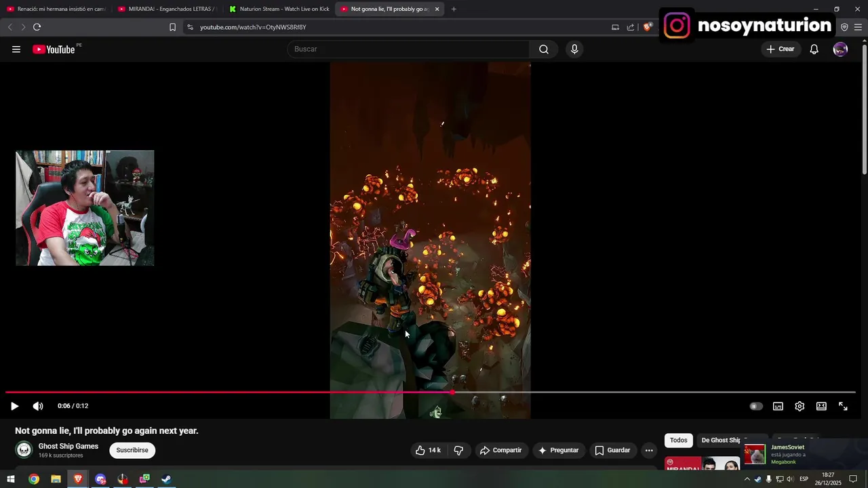Open the browser main menu
The image size is (868, 488).
click(x=858, y=27)
